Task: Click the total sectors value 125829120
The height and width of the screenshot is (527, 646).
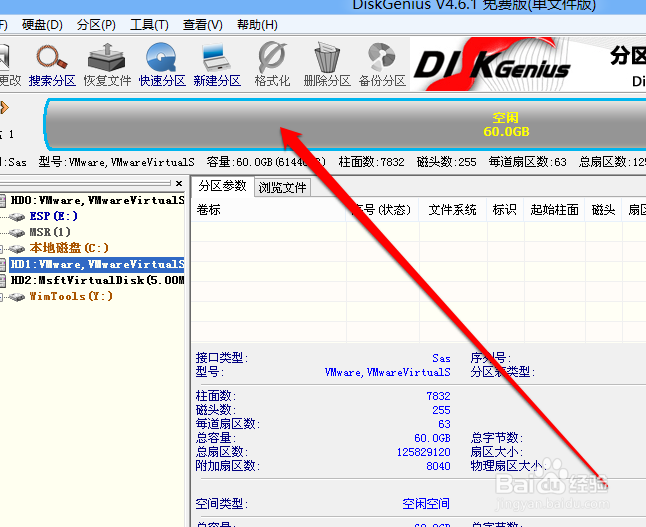Action: [424, 452]
